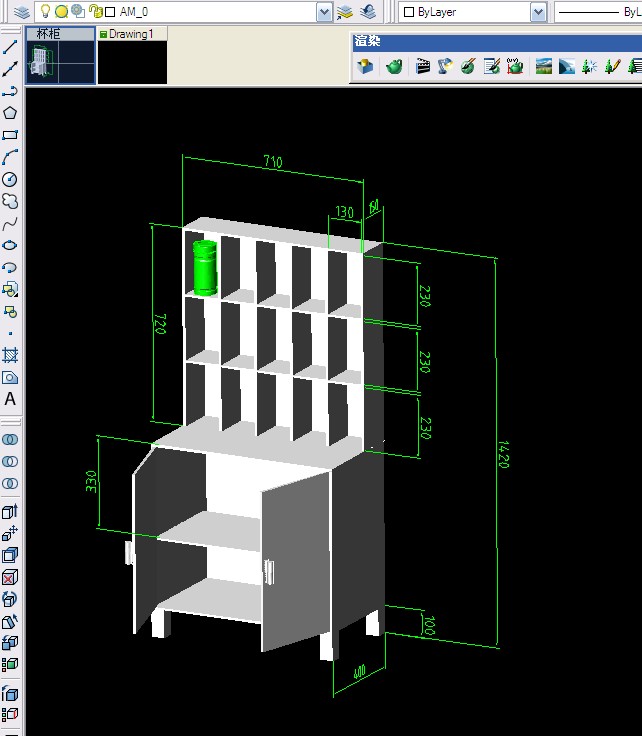Select the Copy Faces tool
Viewport: 642px width, 736px height.
(10, 643)
